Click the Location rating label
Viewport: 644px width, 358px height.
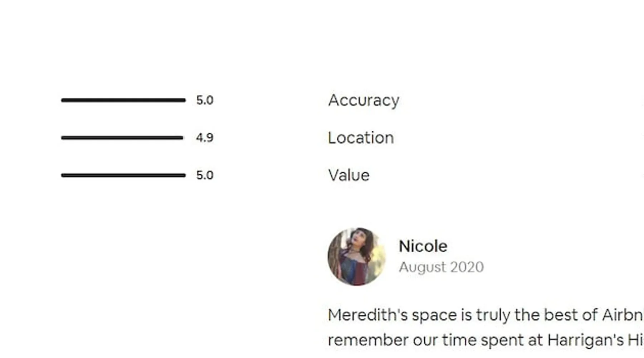pyautogui.click(x=361, y=138)
